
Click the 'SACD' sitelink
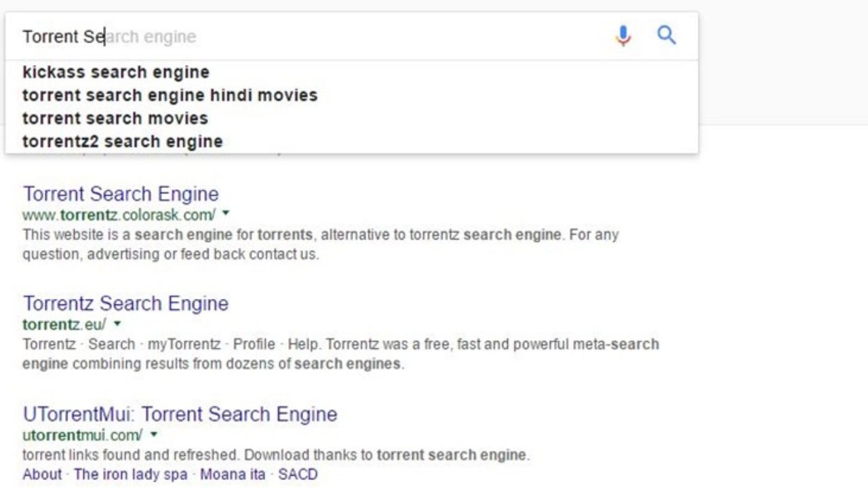click(x=298, y=474)
